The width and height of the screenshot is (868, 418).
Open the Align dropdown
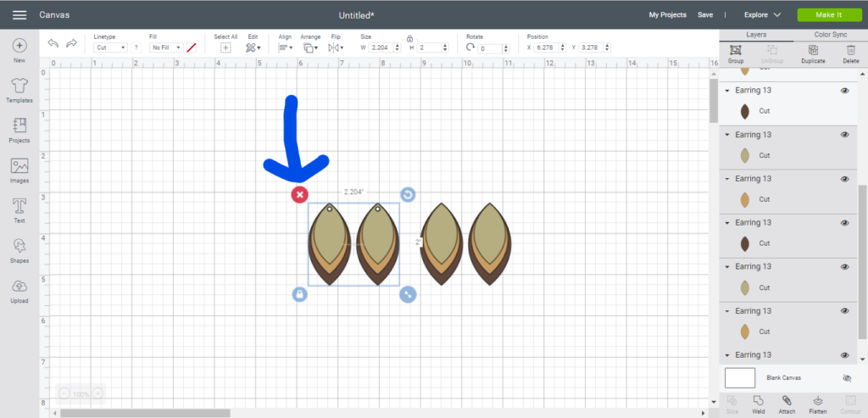click(285, 48)
